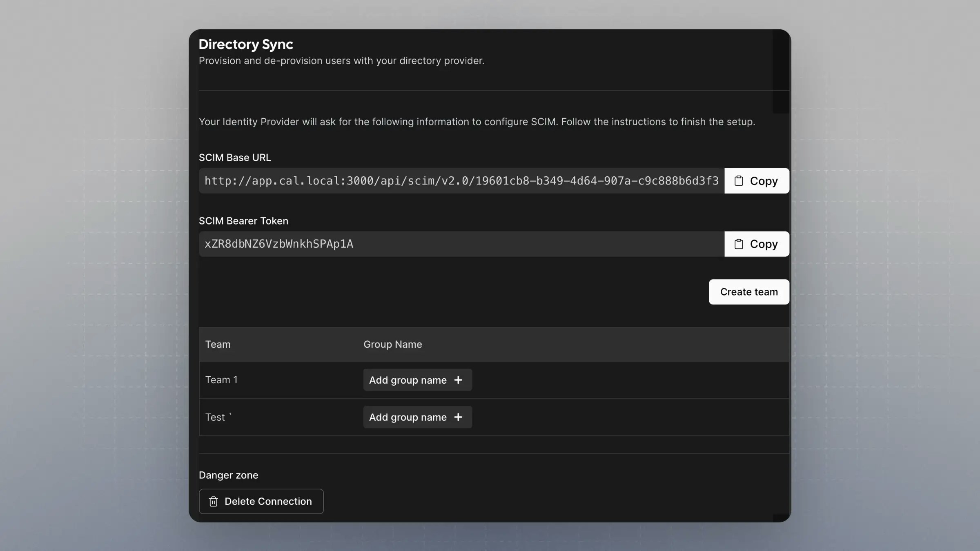Focus the SCIM Base URL field
Viewport: 980px width, 551px height.
pos(461,181)
